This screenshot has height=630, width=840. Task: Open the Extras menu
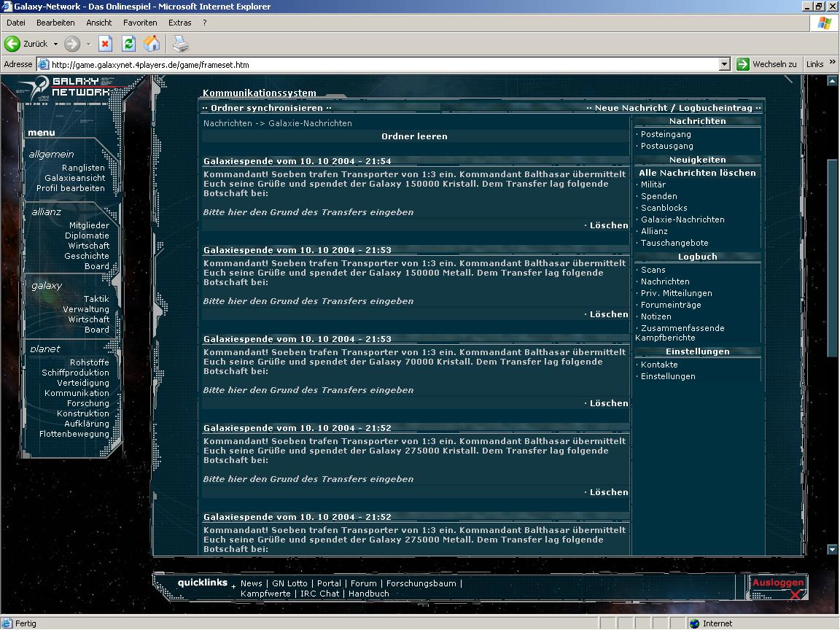pos(179,23)
